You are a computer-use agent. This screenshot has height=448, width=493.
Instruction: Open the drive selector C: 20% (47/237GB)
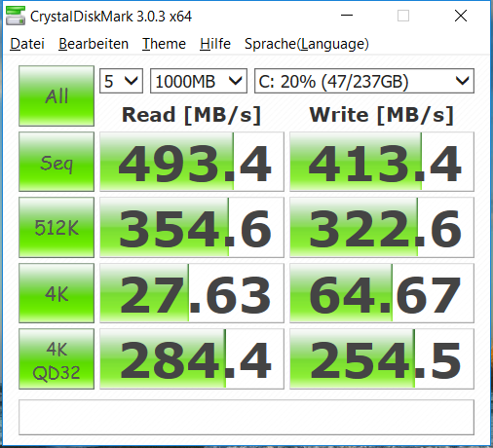pyautogui.click(x=364, y=81)
